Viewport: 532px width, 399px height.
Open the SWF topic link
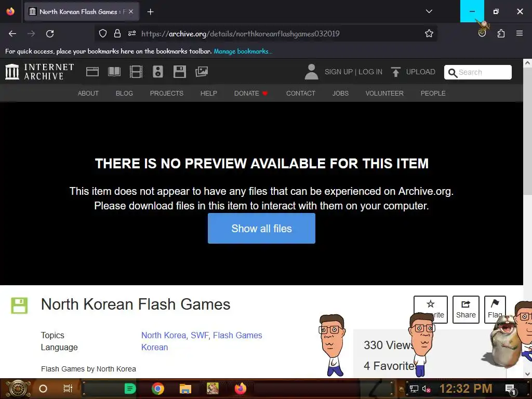click(199, 335)
